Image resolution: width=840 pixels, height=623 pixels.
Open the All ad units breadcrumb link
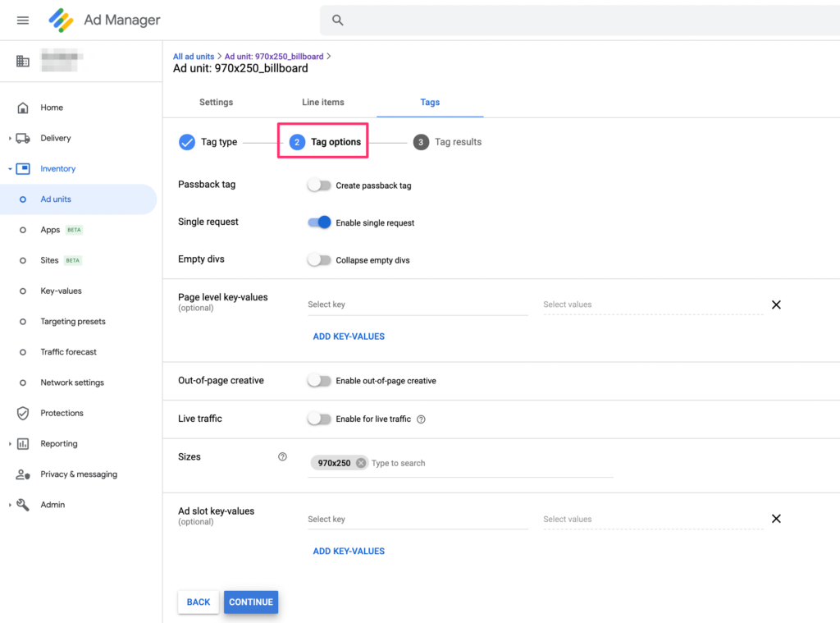tap(194, 56)
